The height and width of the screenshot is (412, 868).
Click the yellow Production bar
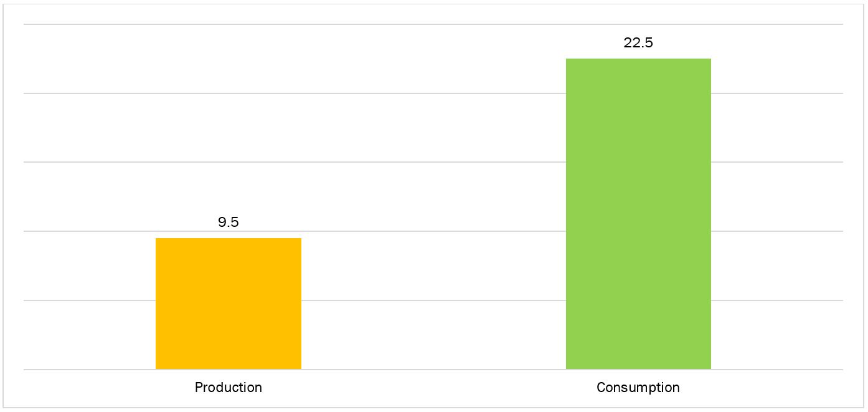pyautogui.click(x=228, y=304)
